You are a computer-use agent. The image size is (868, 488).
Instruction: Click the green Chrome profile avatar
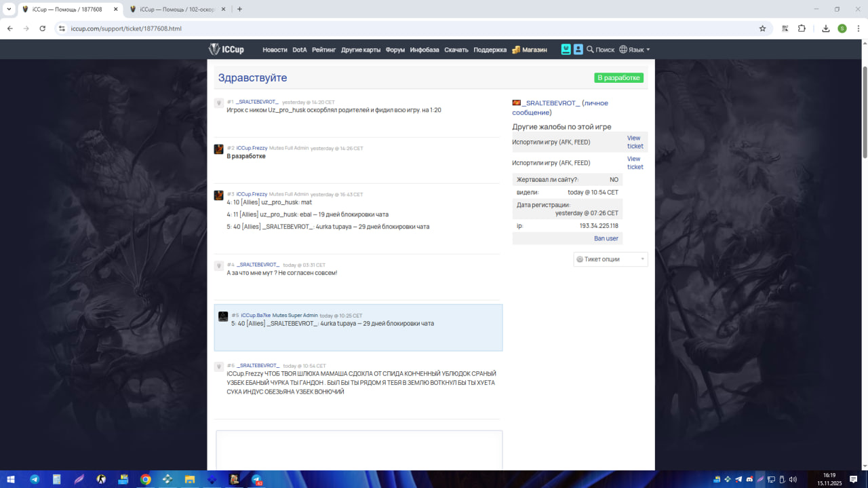click(x=842, y=29)
